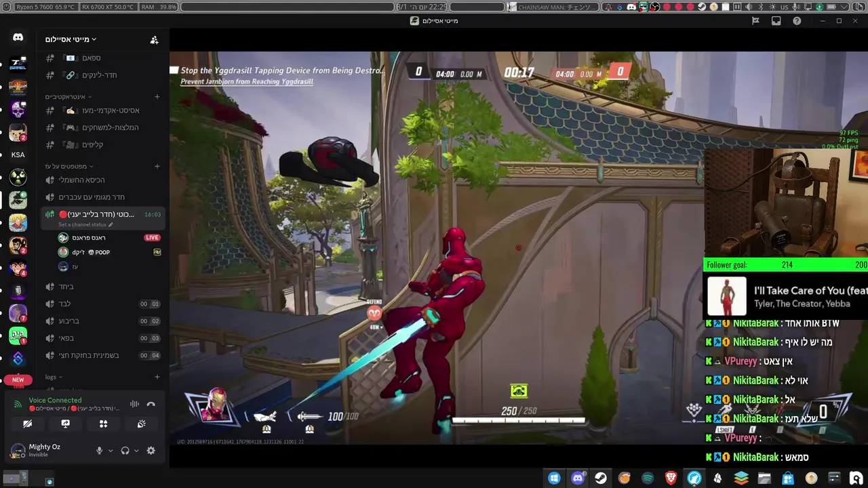Join the בפאי voice channel
The image size is (868, 488).
102,338
